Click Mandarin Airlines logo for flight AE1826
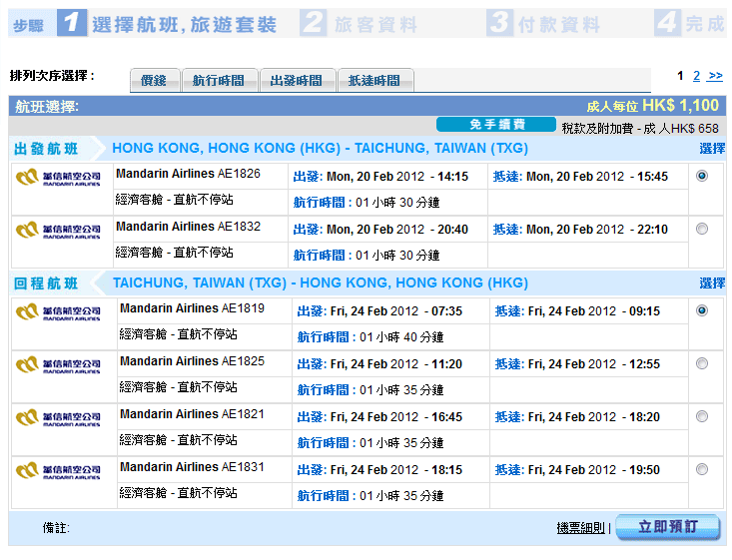The image size is (732, 560). pos(58,177)
